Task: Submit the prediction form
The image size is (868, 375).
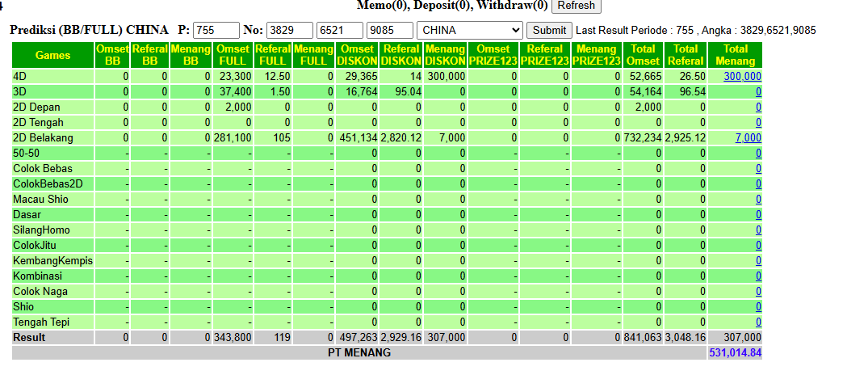Action: (x=549, y=31)
